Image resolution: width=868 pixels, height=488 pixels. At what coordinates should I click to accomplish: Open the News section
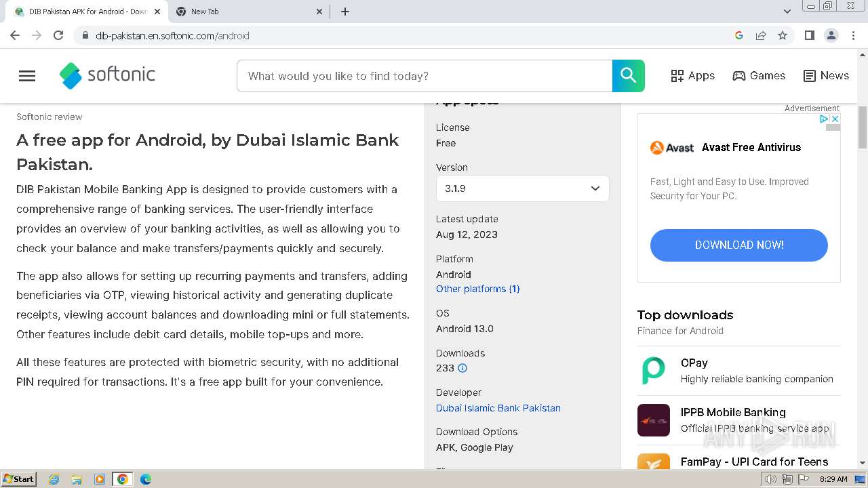(826, 76)
